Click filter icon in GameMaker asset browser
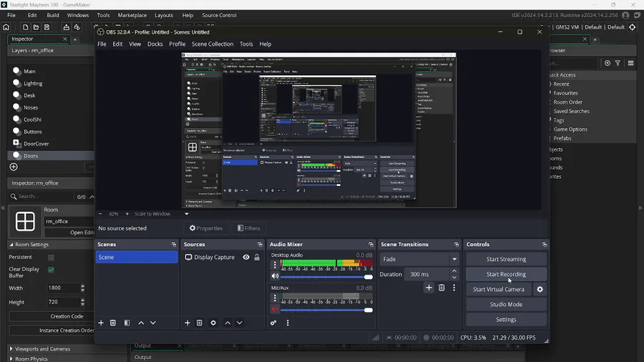The width and height of the screenshot is (644, 362). pos(618,63)
